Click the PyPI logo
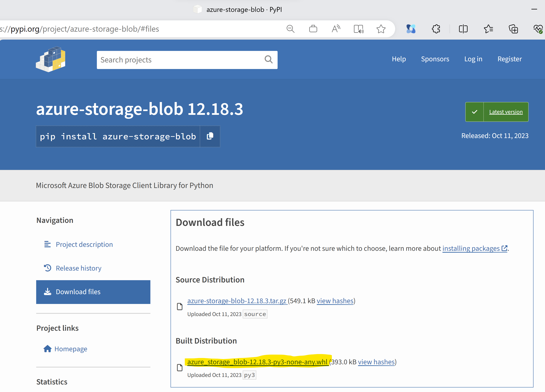Screen dimensions: 545x392 tap(51, 59)
